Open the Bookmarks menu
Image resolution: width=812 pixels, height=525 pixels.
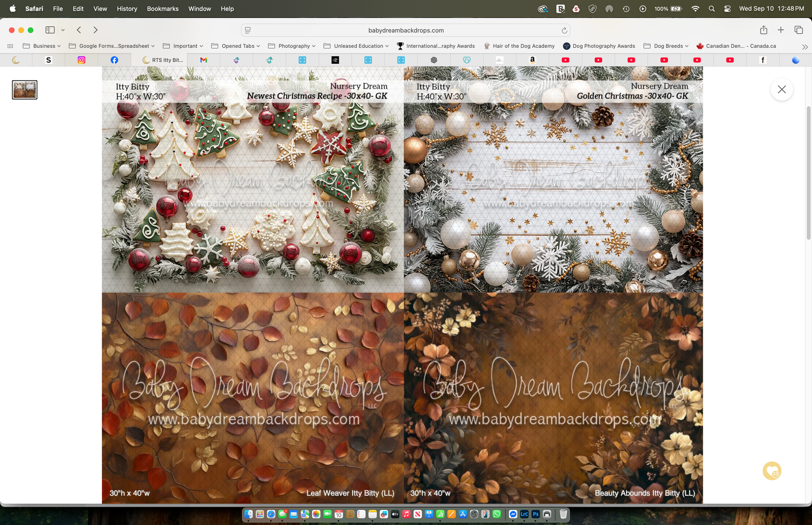pyautogui.click(x=163, y=9)
